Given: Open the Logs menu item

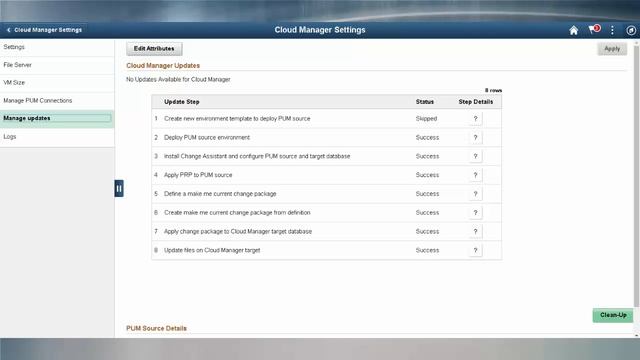Looking at the screenshot, I should [x=57, y=137].
